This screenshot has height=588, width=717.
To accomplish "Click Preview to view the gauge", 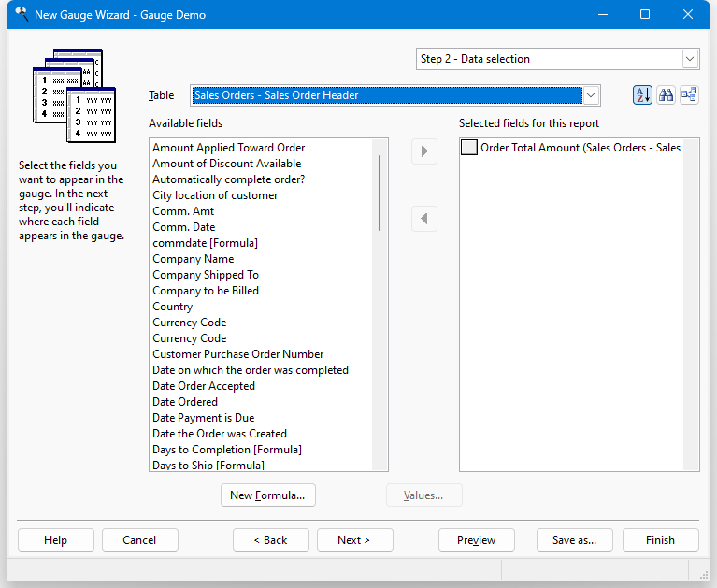I will (476, 540).
